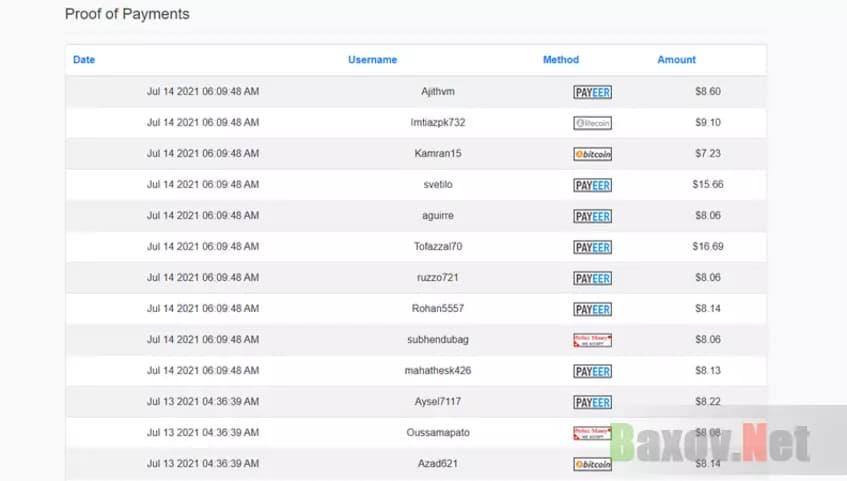Click the $16.69 amount for Tofazzal70

[708, 247]
